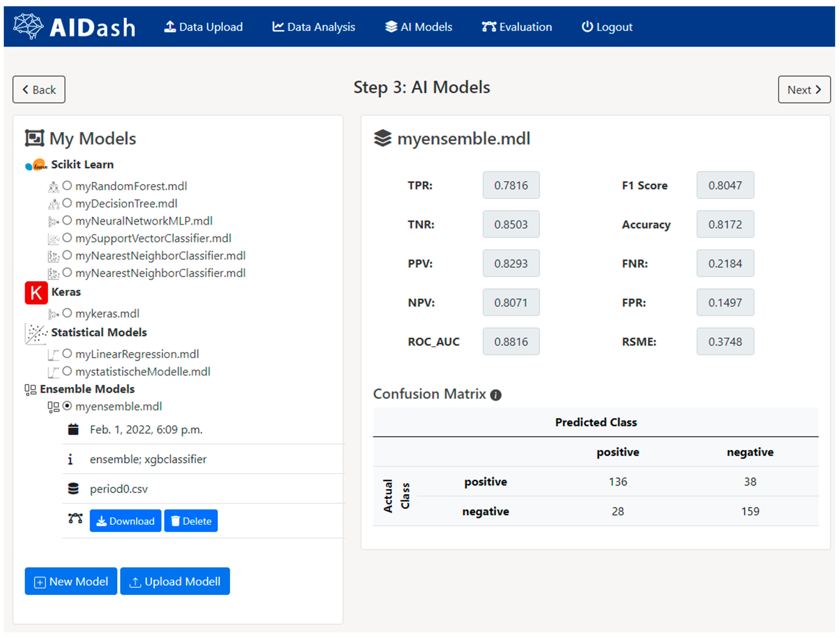Click the Upload Modell button

[x=175, y=581]
